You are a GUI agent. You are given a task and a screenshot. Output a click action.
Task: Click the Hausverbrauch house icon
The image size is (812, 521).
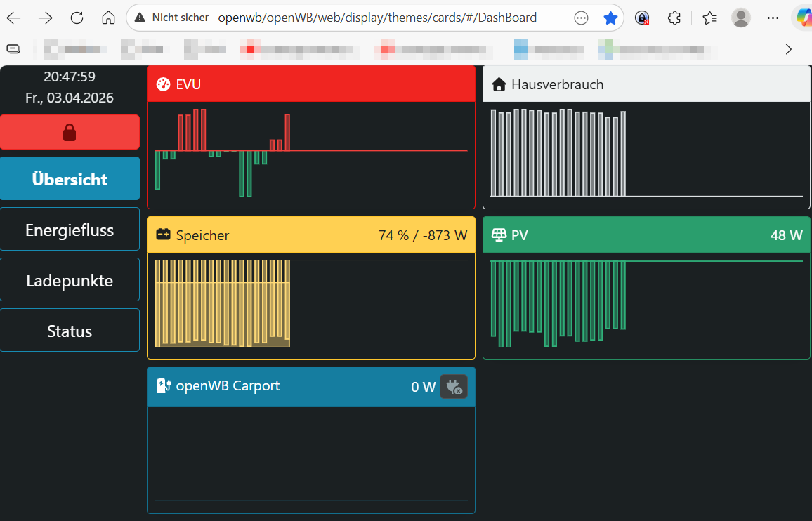[499, 84]
